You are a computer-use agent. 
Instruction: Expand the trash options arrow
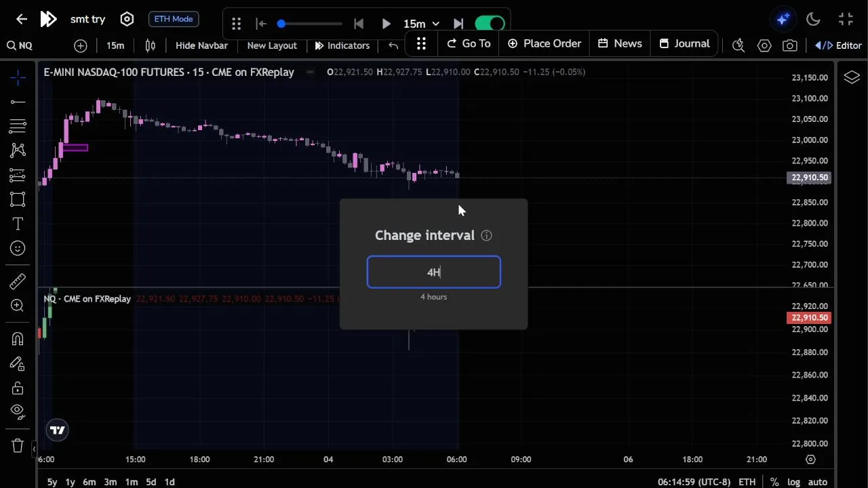(x=33, y=448)
